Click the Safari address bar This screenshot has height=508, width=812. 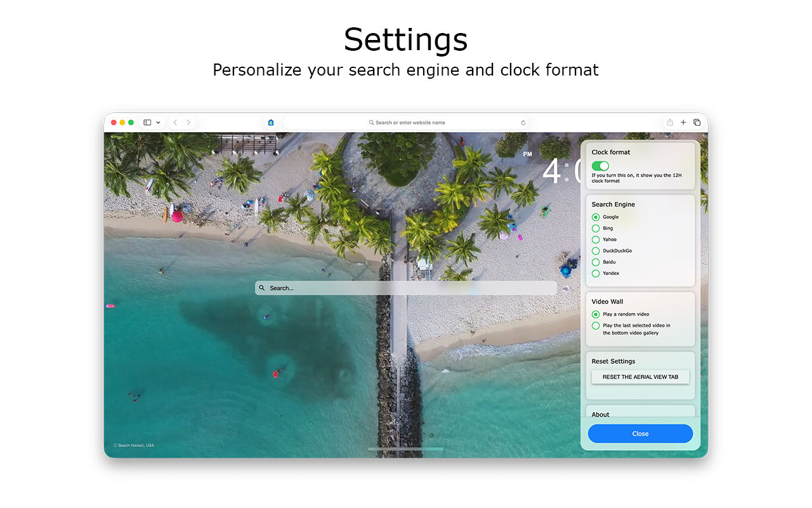pos(407,123)
